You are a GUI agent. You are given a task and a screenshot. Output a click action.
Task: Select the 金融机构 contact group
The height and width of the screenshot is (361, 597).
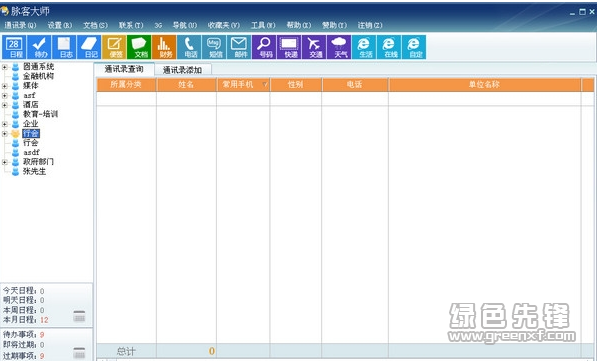coord(38,76)
